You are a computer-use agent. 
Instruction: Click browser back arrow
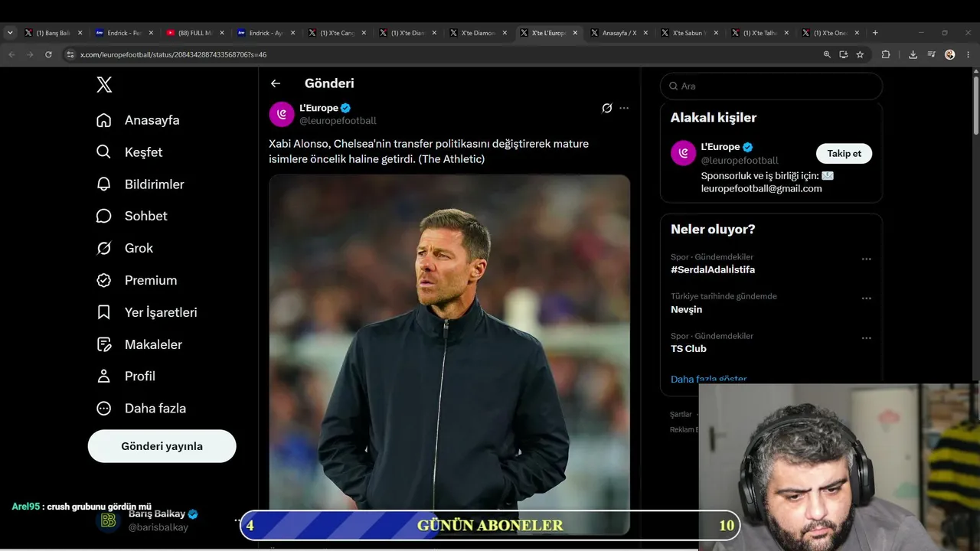point(11,54)
